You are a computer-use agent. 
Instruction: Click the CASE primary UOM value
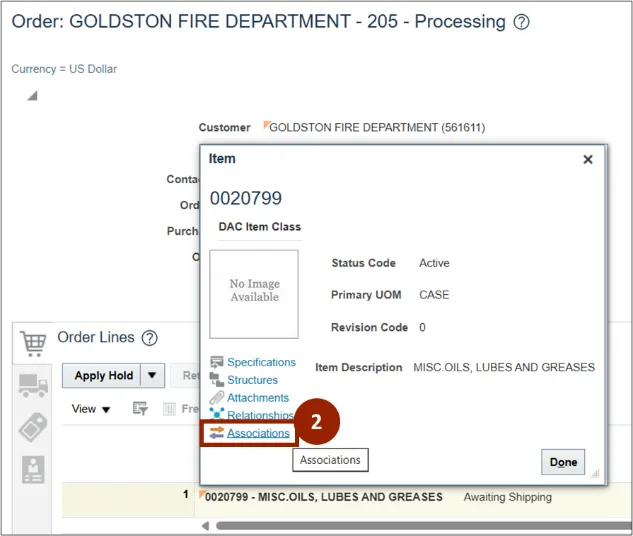pos(434,295)
